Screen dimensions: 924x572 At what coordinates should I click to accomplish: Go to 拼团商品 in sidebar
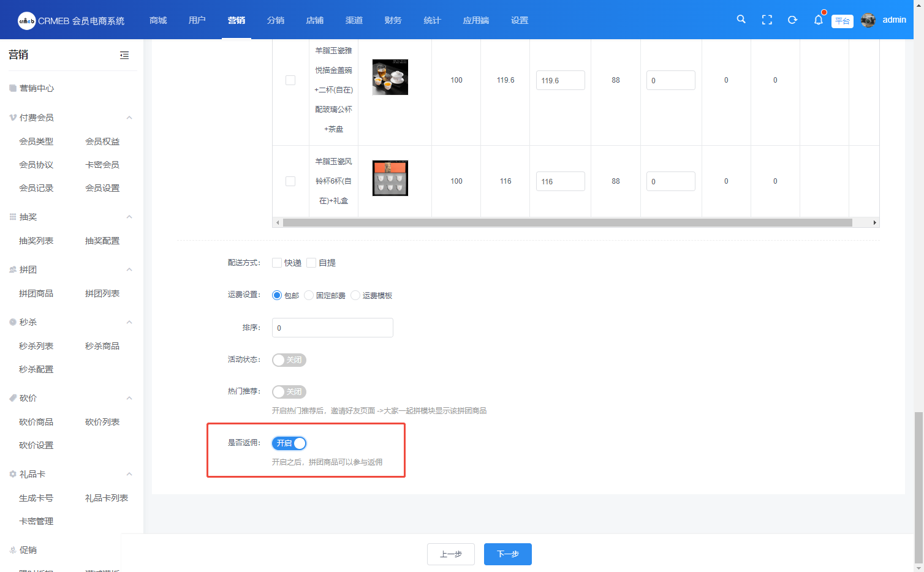(36, 293)
